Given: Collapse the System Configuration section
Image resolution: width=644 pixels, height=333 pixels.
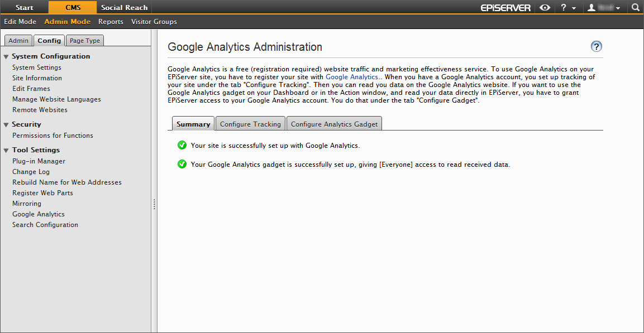Looking at the screenshot, I should [x=6, y=56].
